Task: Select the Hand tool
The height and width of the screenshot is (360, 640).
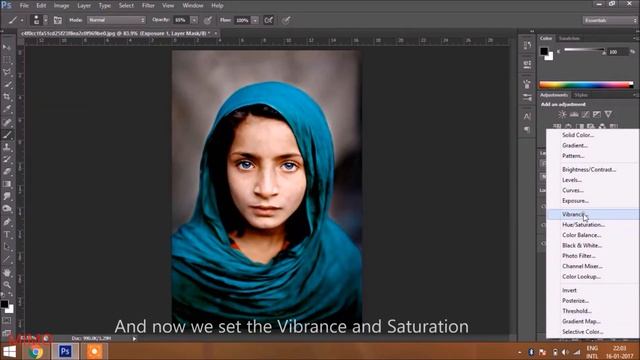Action: point(7,272)
